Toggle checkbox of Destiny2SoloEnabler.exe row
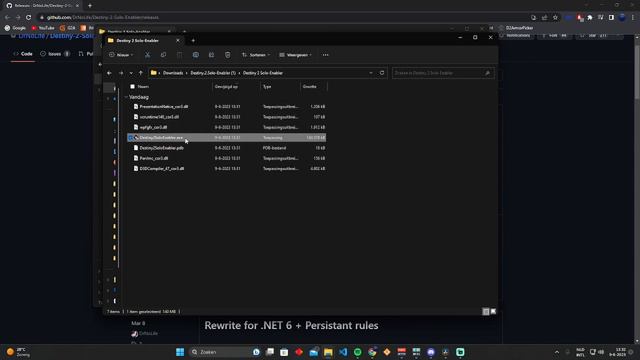Viewport: 640px width, 360px height. [131, 138]
